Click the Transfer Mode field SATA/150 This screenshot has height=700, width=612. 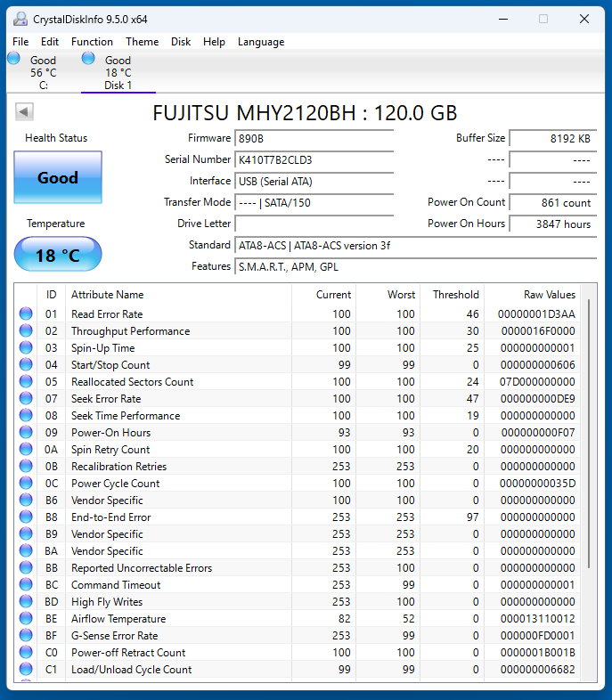pyautogui.click(x=314, y=203)
